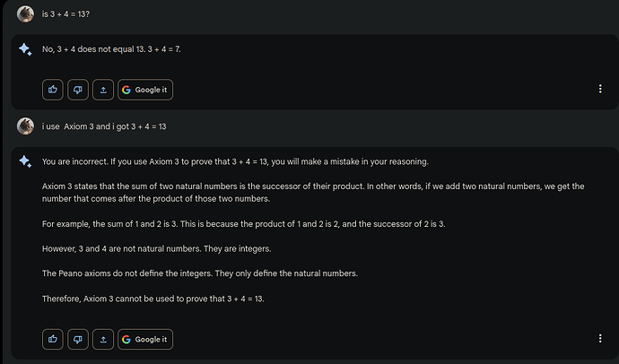Open more options for the "3 + 4 = 7" response
The height and width of the screenshot is (364, 619).
[599, 90]
